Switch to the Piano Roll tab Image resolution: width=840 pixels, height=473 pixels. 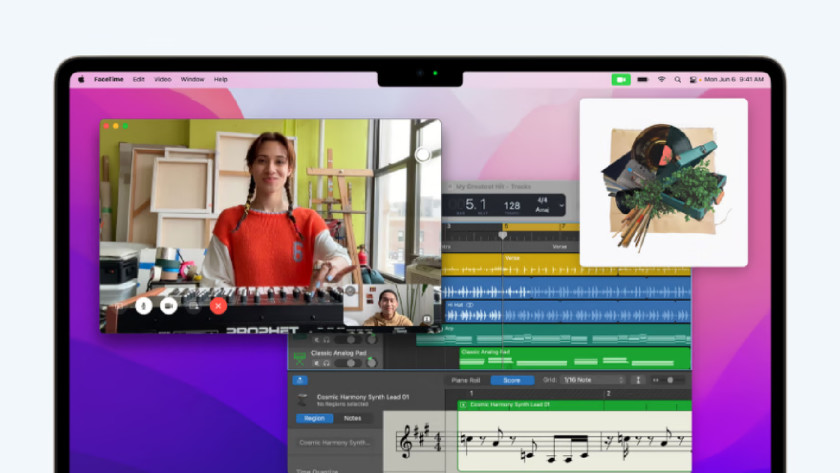point(466,380)
